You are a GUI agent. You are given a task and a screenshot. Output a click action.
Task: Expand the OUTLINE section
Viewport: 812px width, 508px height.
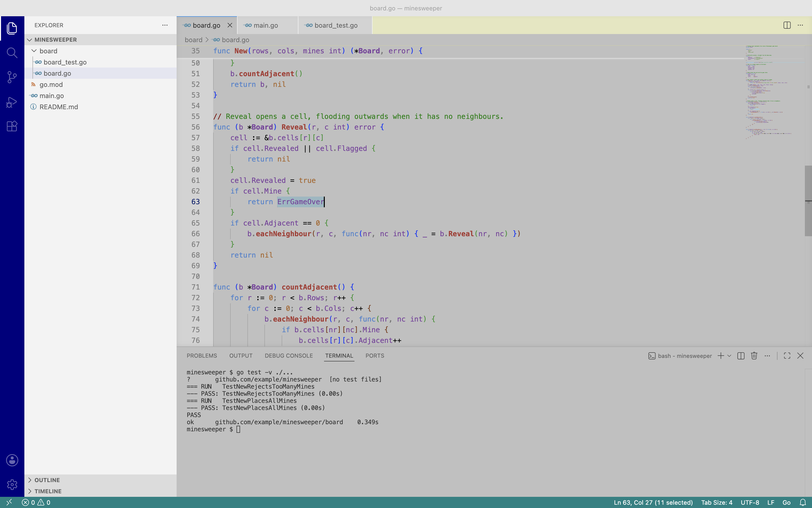pos(101,480)
